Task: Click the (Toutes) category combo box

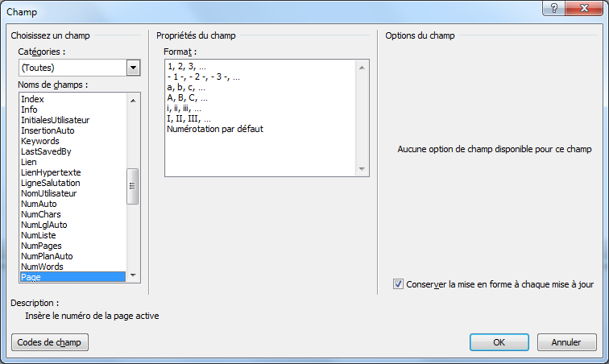Action: coord(79,68)
